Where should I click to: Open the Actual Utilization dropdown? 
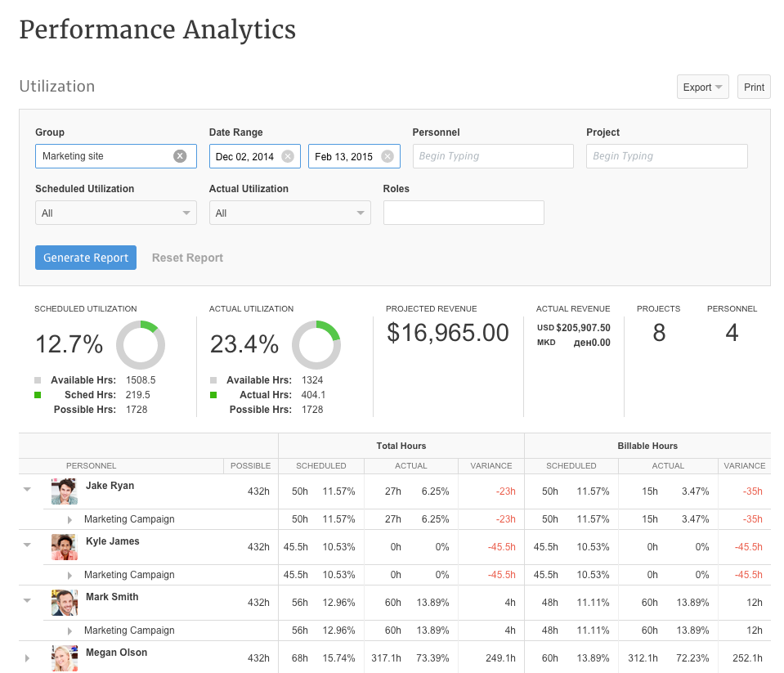[x=289, y=213]
